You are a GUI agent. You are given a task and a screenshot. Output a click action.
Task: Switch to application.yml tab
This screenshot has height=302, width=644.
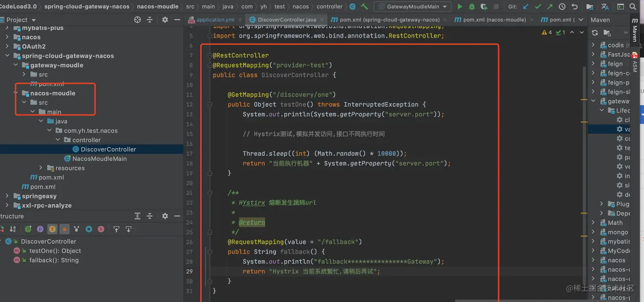[x=216, y=20]
